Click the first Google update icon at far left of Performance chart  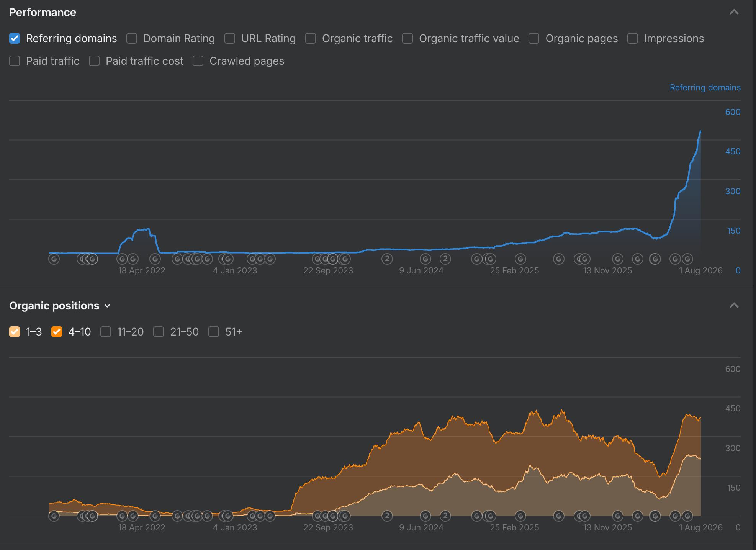click(54, 259)
